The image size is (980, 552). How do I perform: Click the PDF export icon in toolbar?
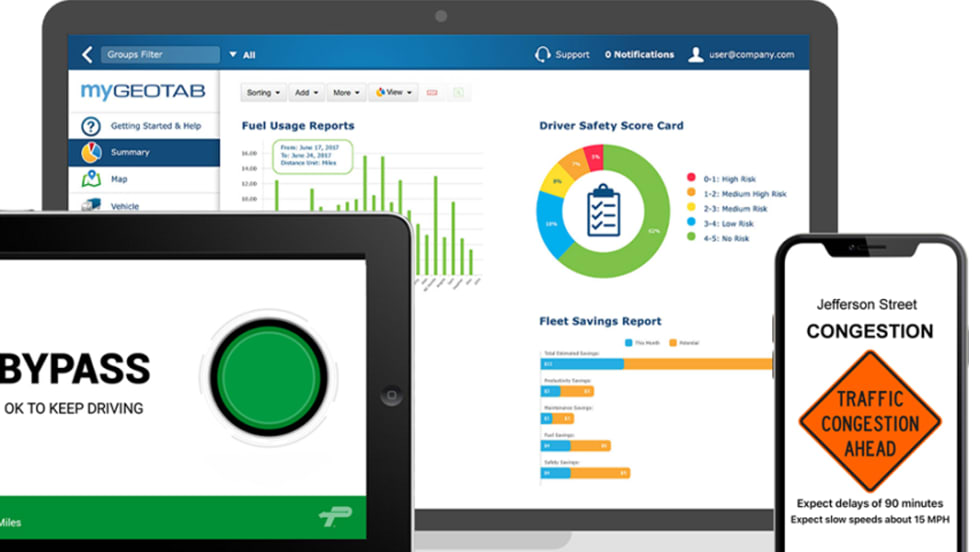tap(433, 93)
